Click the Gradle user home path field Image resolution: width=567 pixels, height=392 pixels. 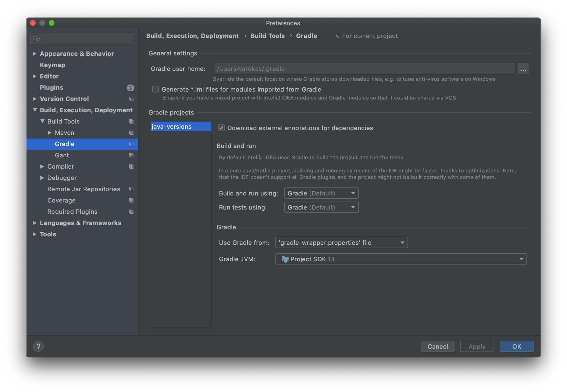[x=364, y=69]
